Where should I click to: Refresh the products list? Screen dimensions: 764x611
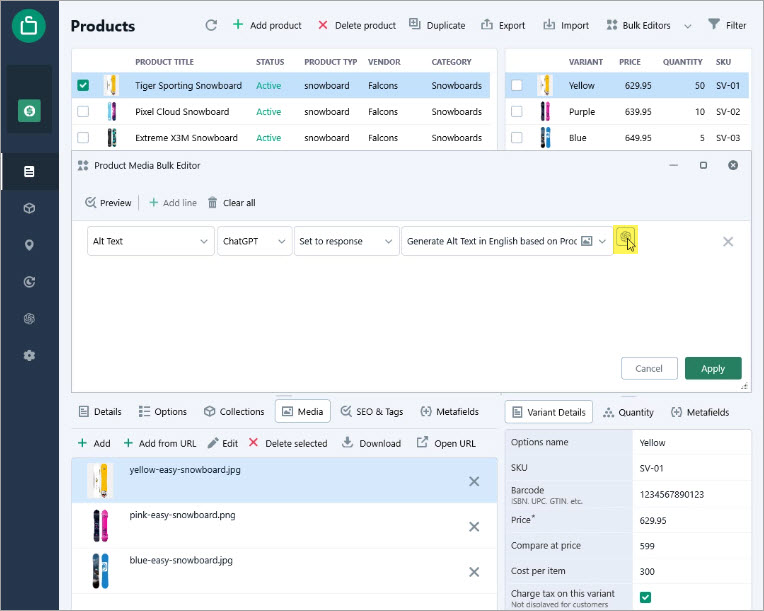click(x=211, y=25)
